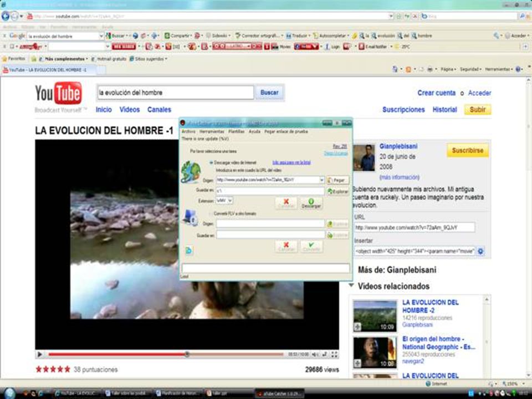
Task: Click the Descargar button
Action: [311, 203]
